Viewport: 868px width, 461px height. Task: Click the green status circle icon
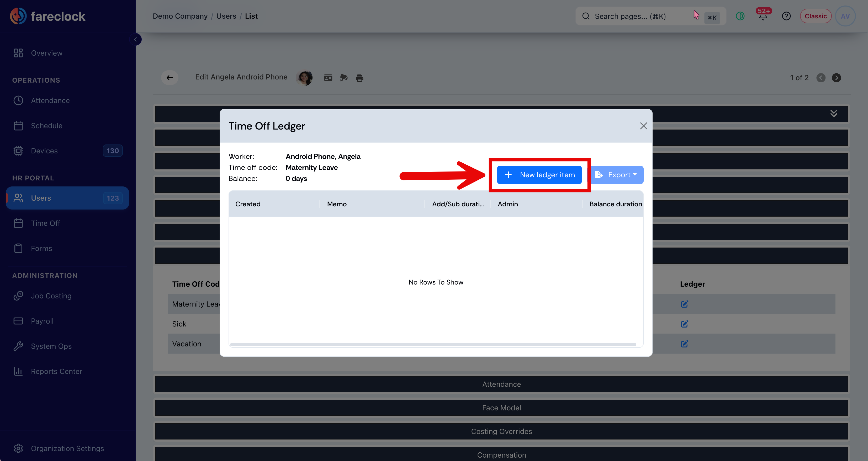pyautogui.click(x=740, y=16)
